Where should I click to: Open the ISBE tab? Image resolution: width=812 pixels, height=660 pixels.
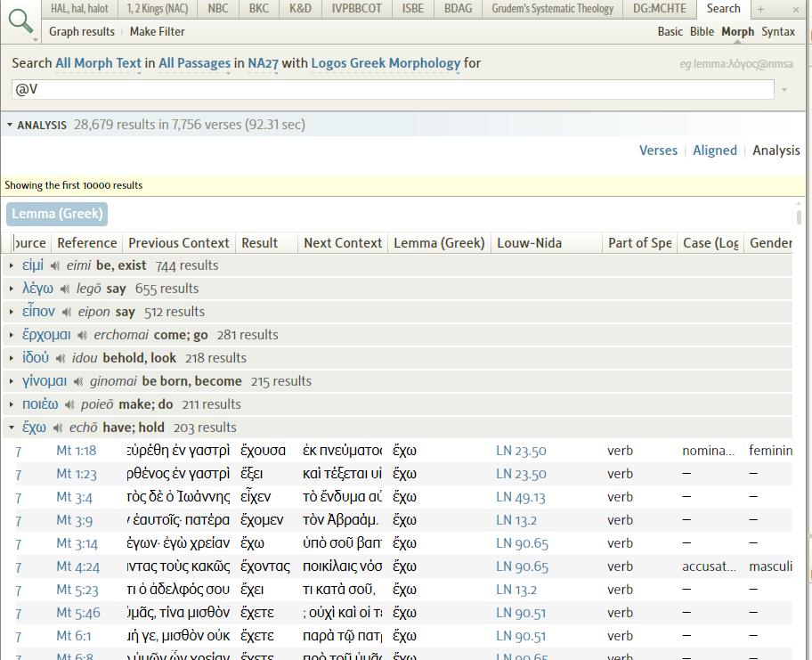[x=413, y=8]
